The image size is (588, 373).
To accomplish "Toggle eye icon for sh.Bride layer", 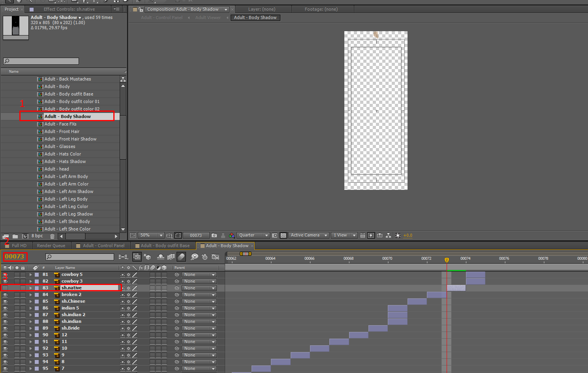I will [5, 328].
